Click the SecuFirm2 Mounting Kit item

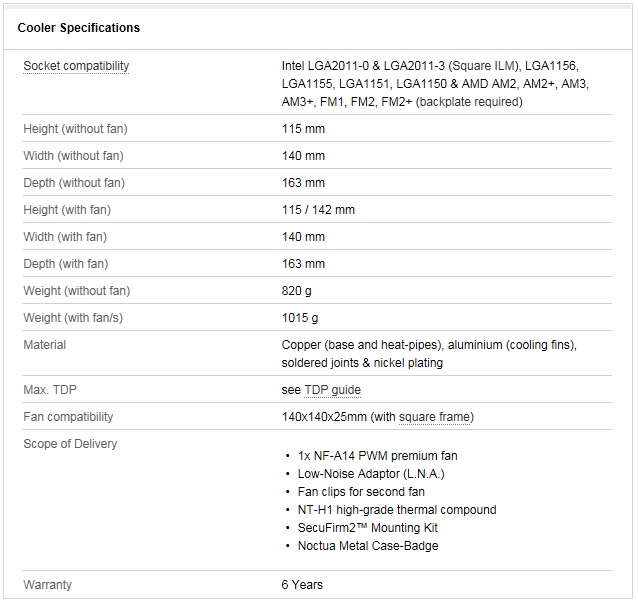[367, 528]
